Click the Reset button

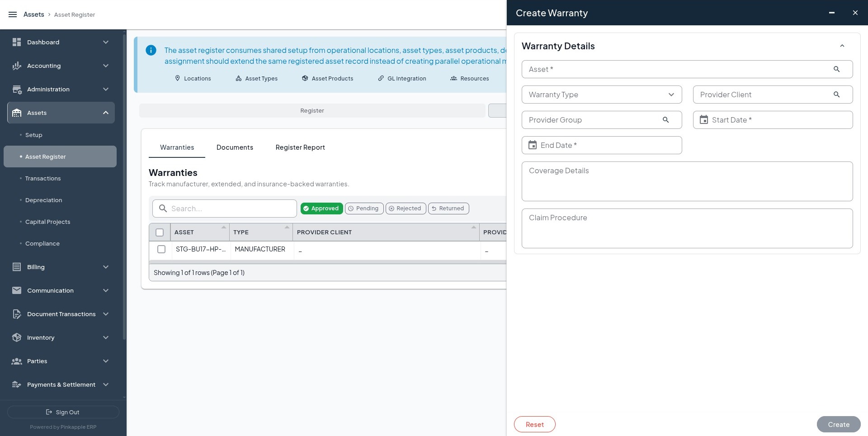point(534,424)
